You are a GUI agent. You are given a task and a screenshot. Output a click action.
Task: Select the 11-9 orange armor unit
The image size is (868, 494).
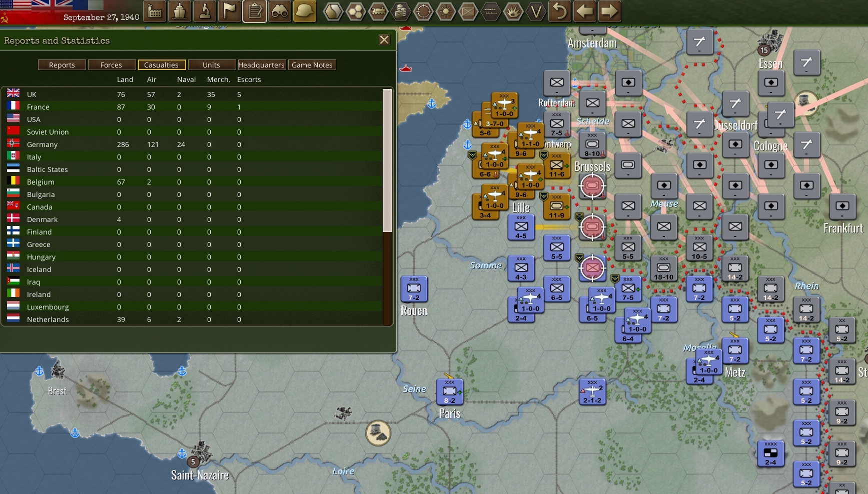tap(557, 207)
